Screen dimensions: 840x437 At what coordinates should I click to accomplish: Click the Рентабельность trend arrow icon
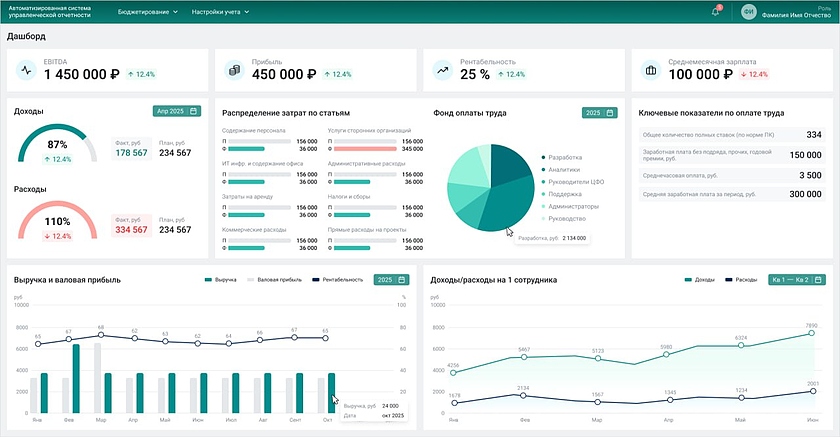pos(442,70)
